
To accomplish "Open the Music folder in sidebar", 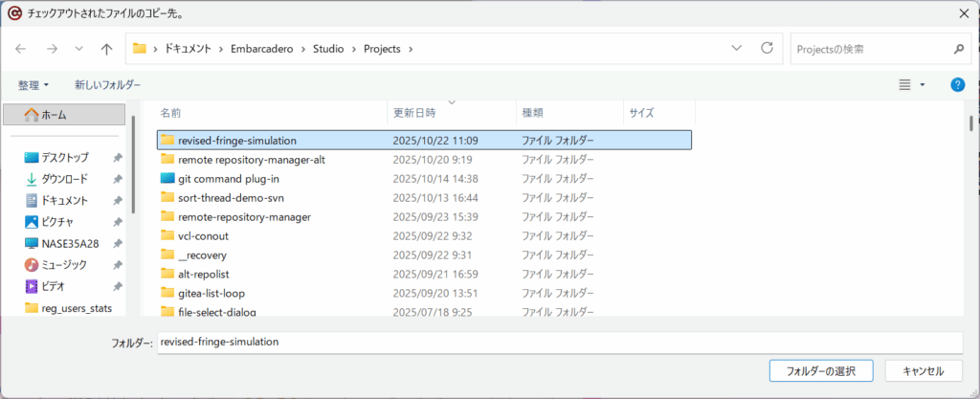I will (64, 264).
